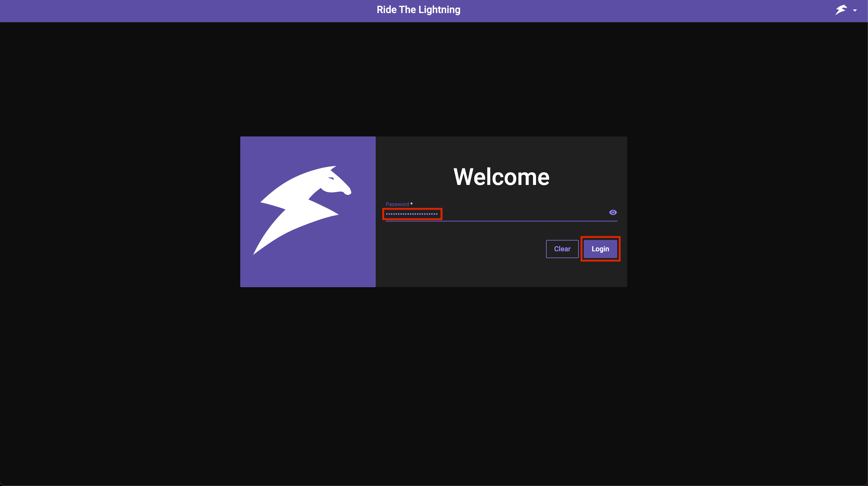Screen dimensions: 868x486
Task: Click the required asterisk next to Password
Action: [x=411, y=203]
